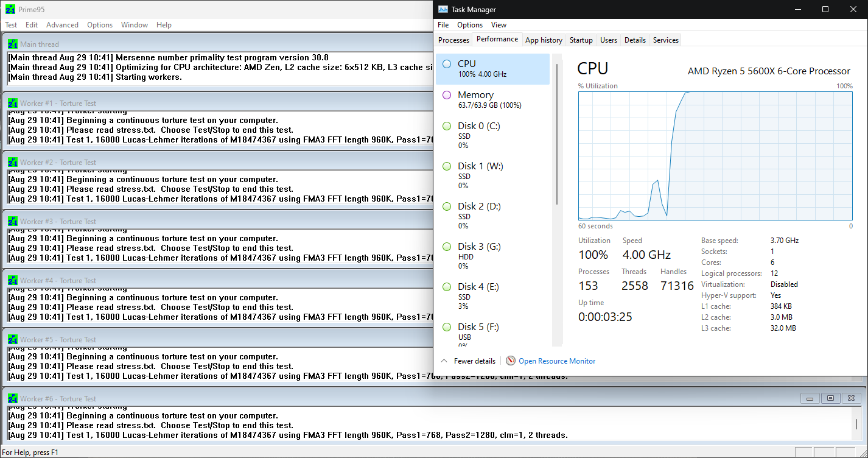Click the Worker #1 window icon

click(x=13, y=103)
